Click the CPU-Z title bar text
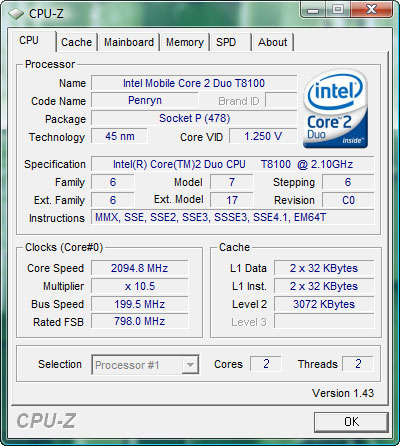The image size is (400, 446). click(46, 14)
